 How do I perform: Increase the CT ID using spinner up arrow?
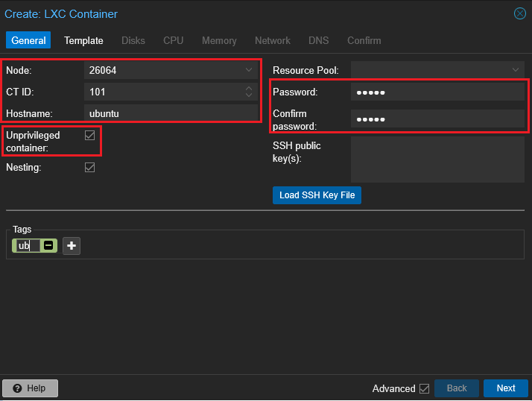249,89
